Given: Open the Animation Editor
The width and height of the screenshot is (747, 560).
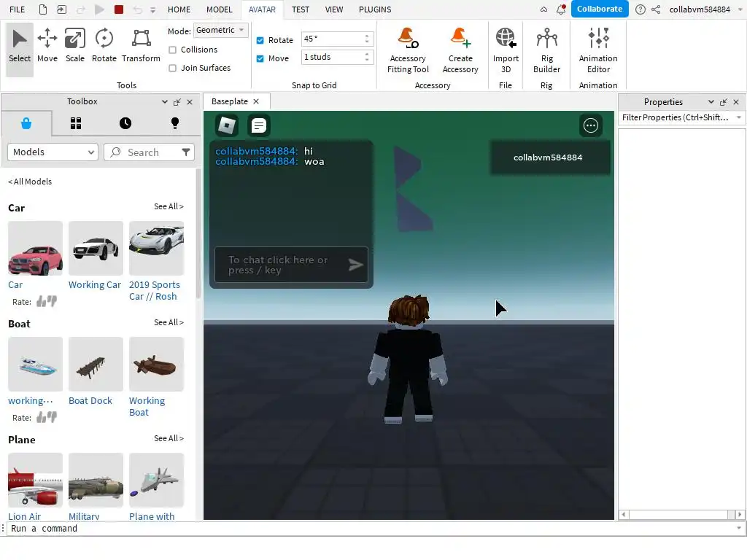Looking at the screenshot, I should (x=598, y=50).
